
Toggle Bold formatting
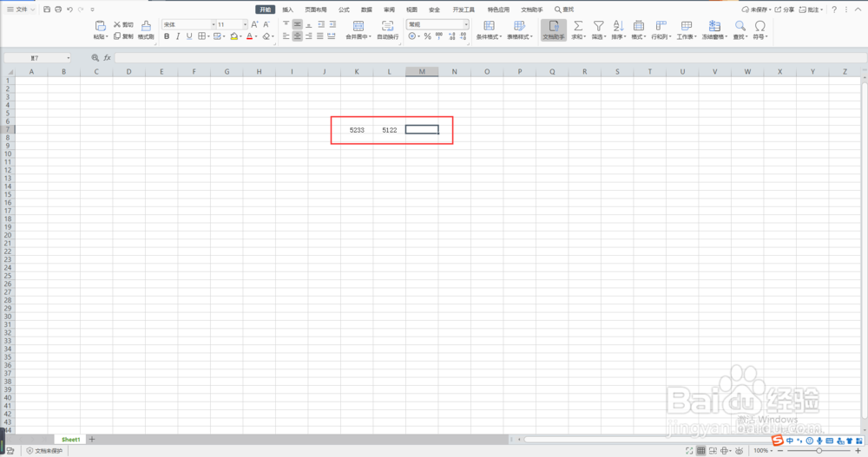click(167, 36)
